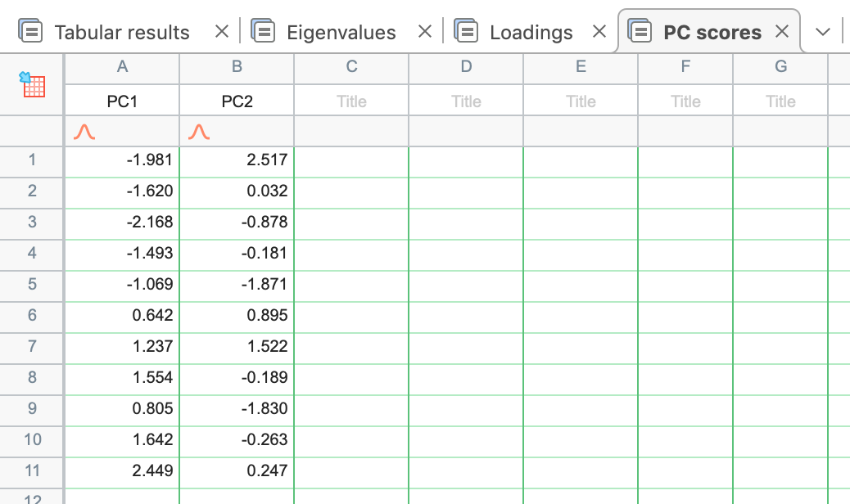Click the distribution curve icon under PC1
Viewport: 850px width, 504px height.
[84, 132]
